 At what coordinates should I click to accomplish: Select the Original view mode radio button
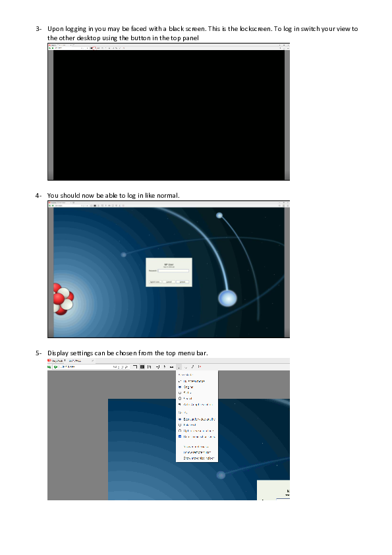pos(180,387)
